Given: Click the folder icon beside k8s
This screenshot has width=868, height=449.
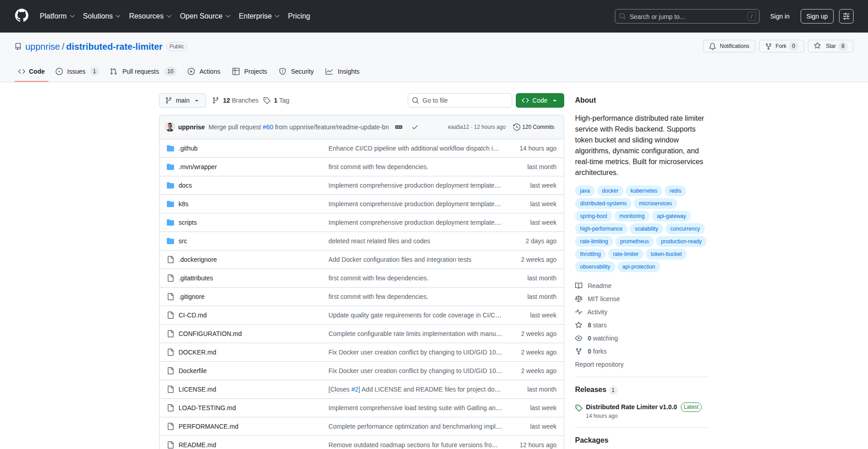Looking at the screenshot, I should coord(170,204).
